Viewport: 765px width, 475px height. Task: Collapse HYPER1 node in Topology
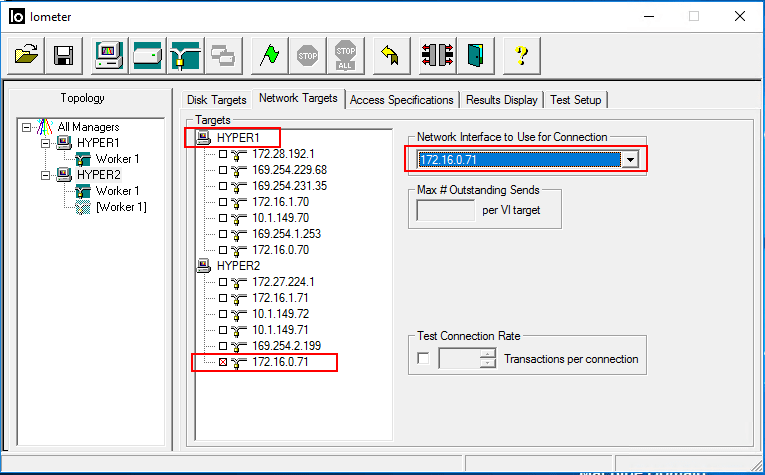[x=45, y=143]
